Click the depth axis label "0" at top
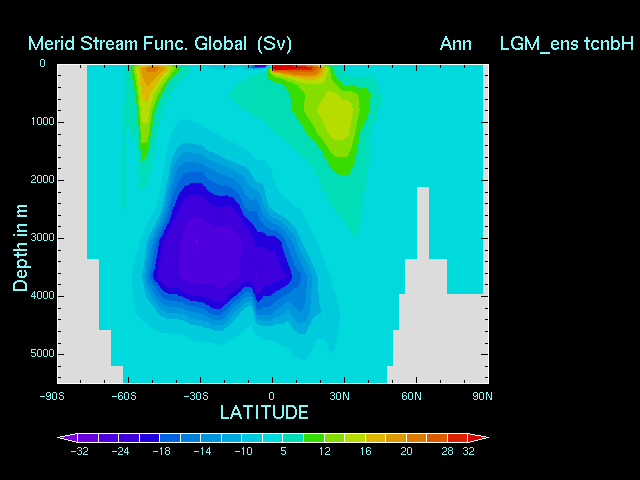The image size is (640, 480). 42,63
